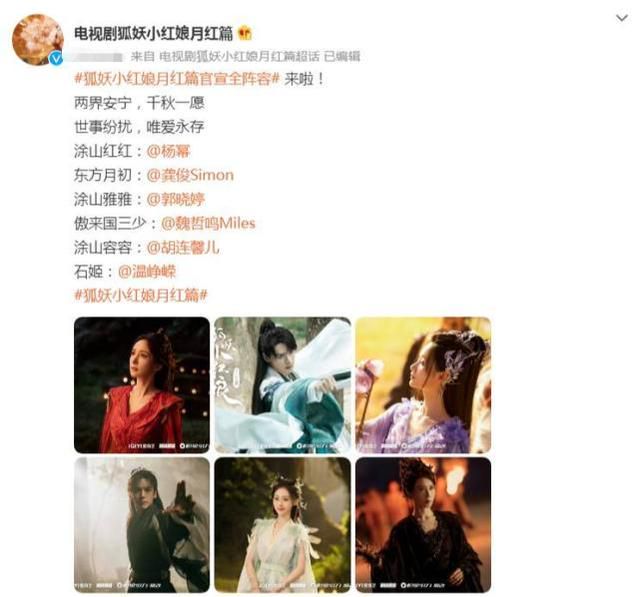The width and height of the screenshot is (640, 597).
Task: Click the emoji badge beside account name
Action: (245, 33)
